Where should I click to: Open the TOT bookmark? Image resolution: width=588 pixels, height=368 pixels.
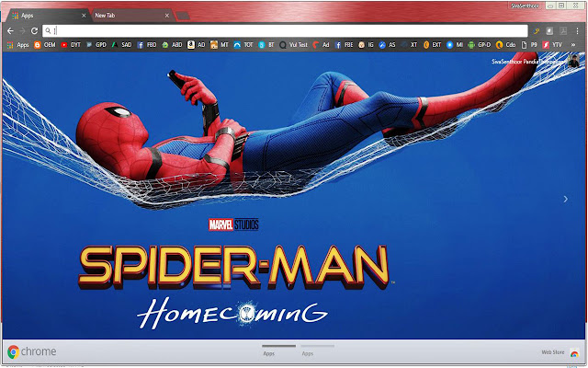(x=243, y=45)
